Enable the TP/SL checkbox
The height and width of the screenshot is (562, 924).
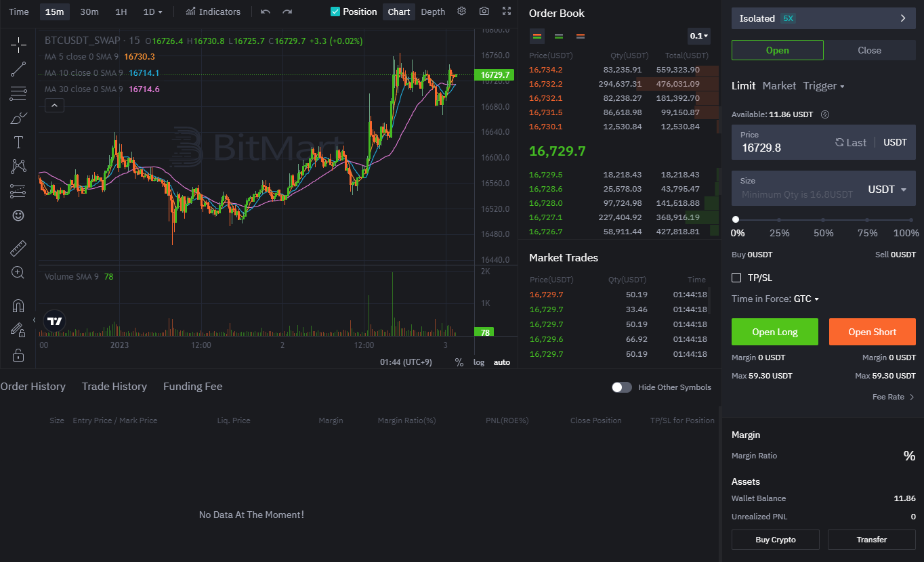click(736, 278)
